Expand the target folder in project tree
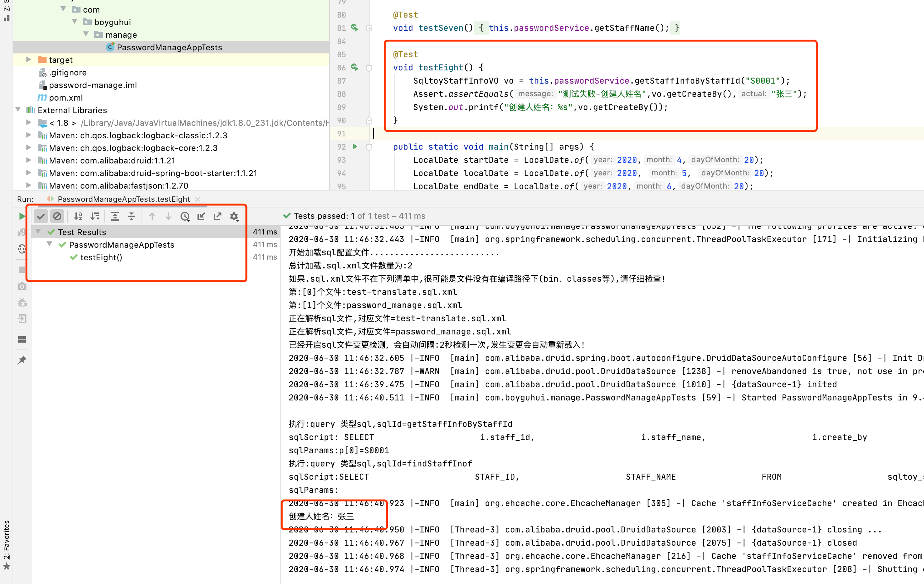Viewport: 924px width, 584px height. (x=29, y=59)
